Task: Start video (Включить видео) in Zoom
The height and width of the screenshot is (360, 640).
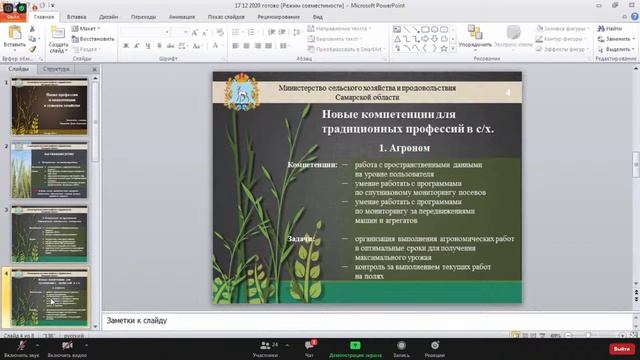Action: [x=67, y=349]
